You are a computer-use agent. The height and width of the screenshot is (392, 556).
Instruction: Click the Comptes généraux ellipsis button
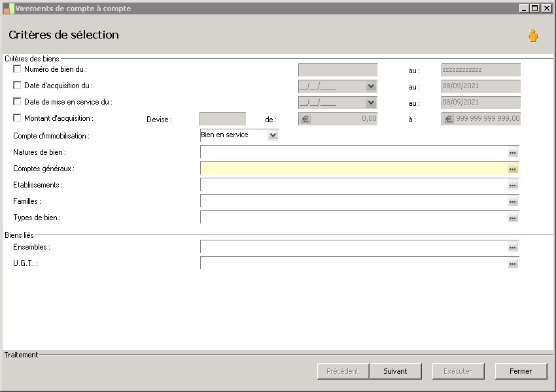tap(513, 169)
